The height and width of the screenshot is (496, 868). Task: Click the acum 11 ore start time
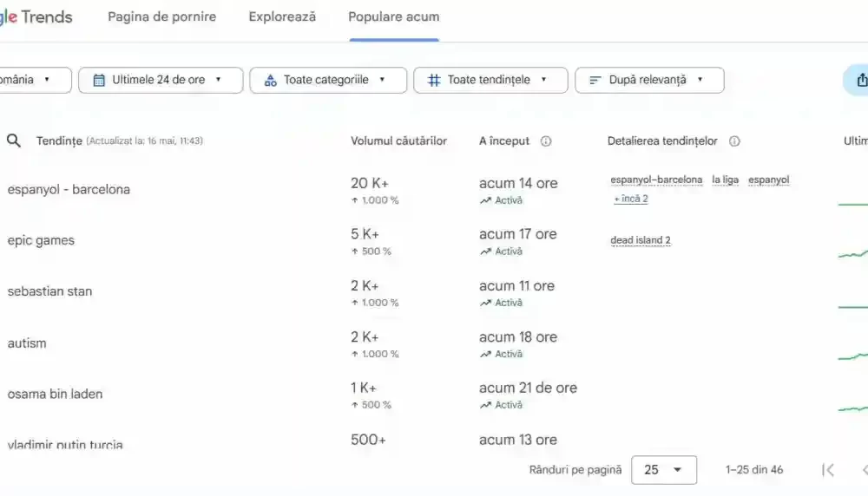click(x=516, y=286)
